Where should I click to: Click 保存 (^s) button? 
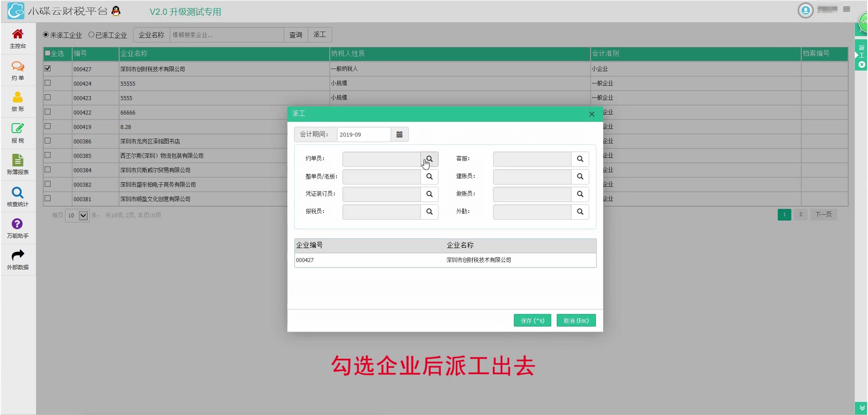click(532, 320)
